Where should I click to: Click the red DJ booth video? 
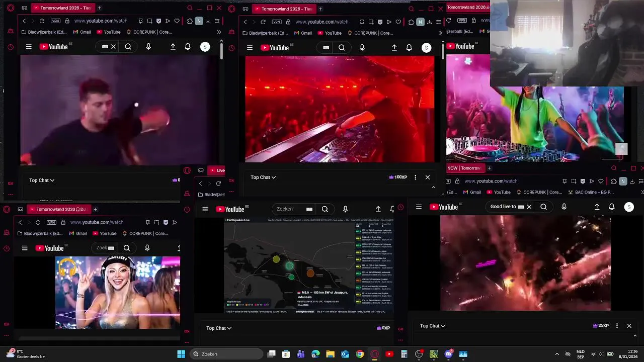(340, 109)
